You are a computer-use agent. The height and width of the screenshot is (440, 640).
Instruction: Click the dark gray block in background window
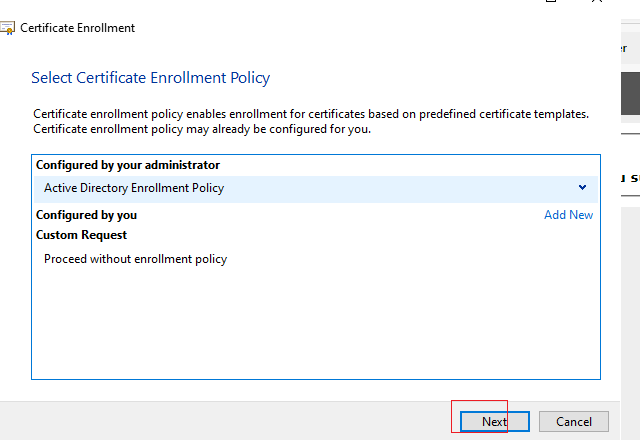tap(631, 93)
